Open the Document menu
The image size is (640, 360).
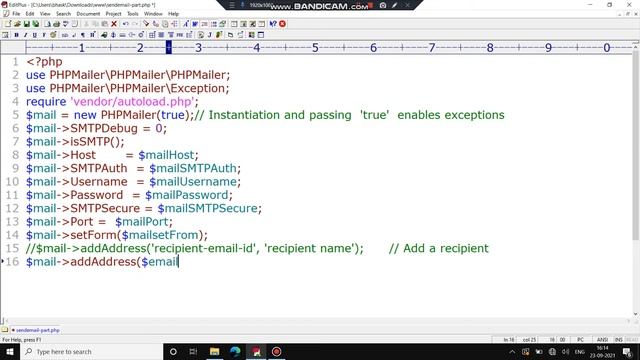pyautogui.click(x=88, y=14)
